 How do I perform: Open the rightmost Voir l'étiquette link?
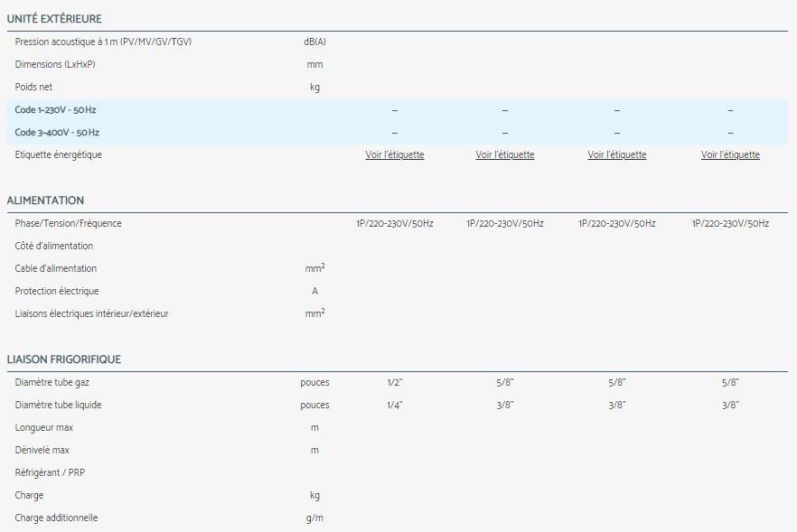(729, 154)
